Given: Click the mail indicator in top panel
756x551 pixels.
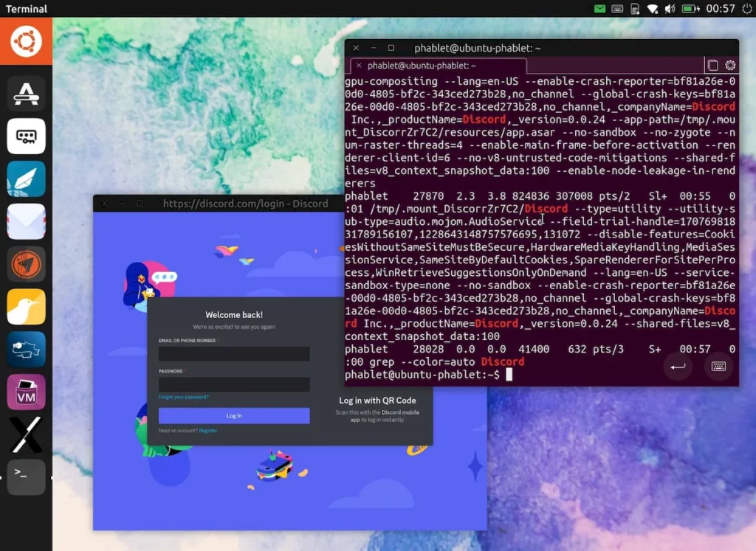Looking at the screenshot, I should [599, 9].
